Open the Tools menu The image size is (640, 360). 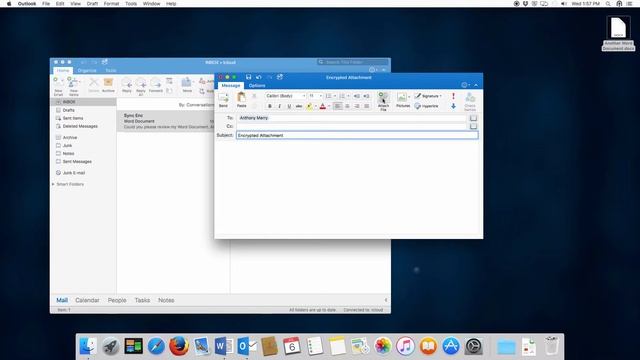point(131,4)
